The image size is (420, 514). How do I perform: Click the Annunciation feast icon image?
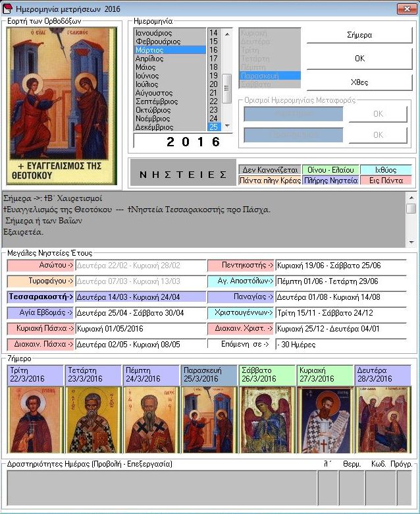[x=61, y=106]
